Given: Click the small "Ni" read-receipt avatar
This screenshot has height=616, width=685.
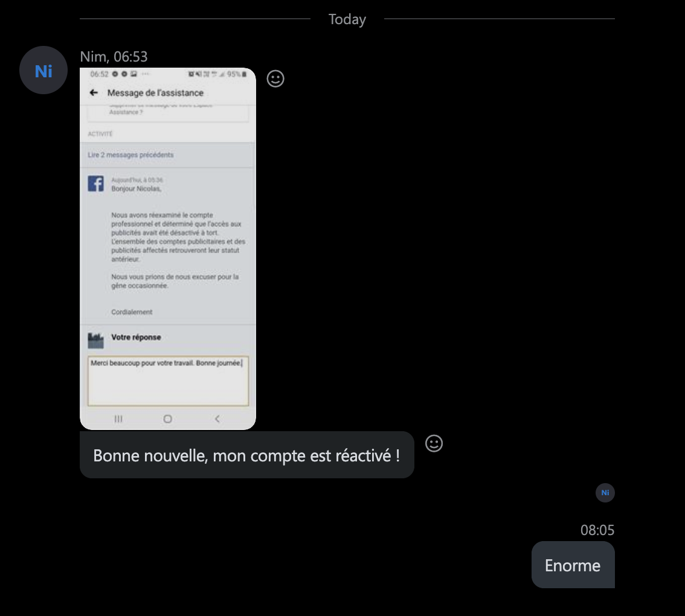Looking at the screenshot, I should (605, 493).
